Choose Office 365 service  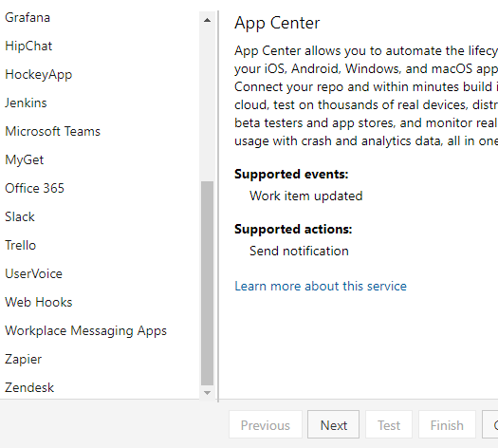[34, 189]
